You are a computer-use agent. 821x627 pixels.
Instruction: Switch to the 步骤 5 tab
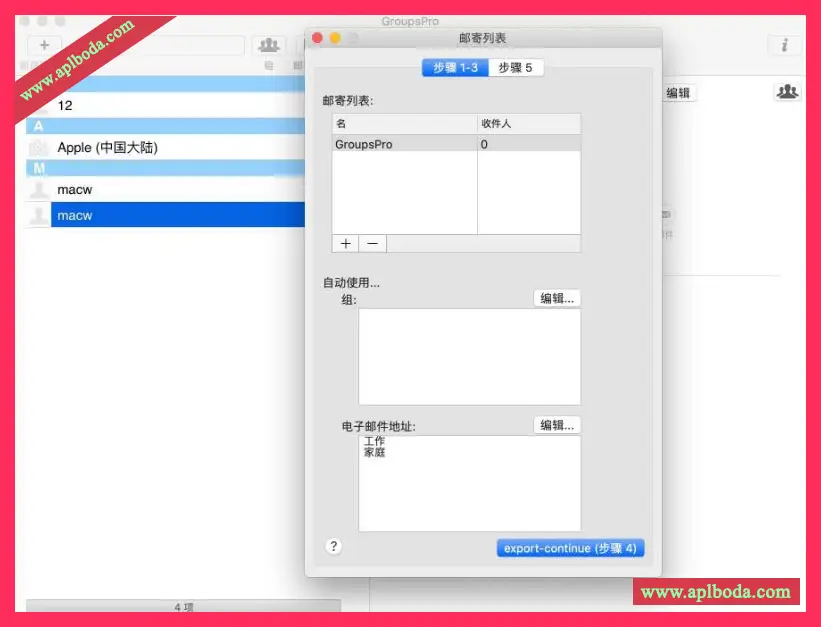(517, 67)
